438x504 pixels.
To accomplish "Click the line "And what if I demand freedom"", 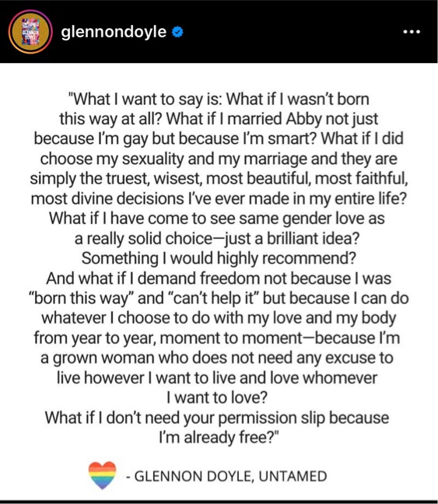I will [219, 278].
